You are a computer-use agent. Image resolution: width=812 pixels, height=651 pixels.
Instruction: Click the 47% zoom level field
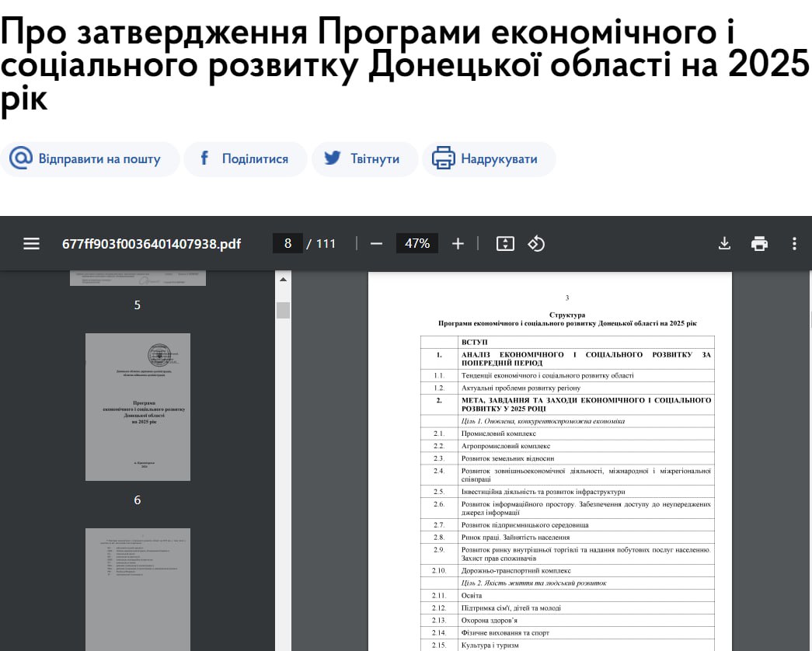(x=417, y=244)
